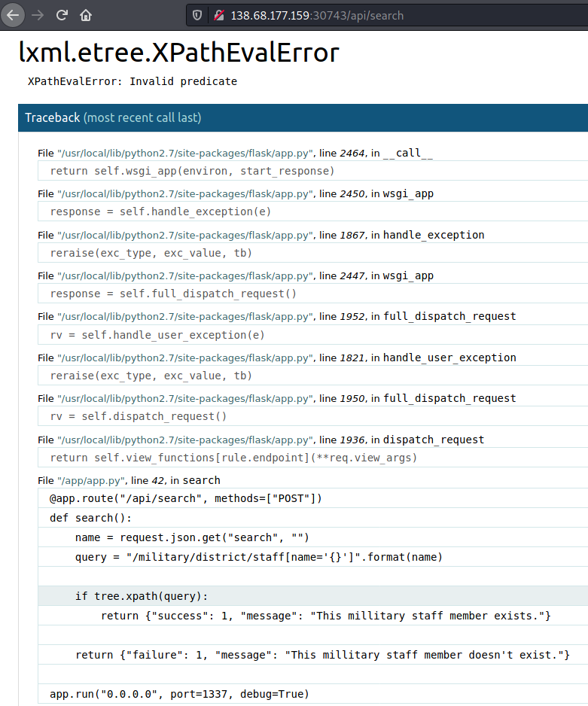
Task: Click the insecure connection lock icon
Action: 219,15
